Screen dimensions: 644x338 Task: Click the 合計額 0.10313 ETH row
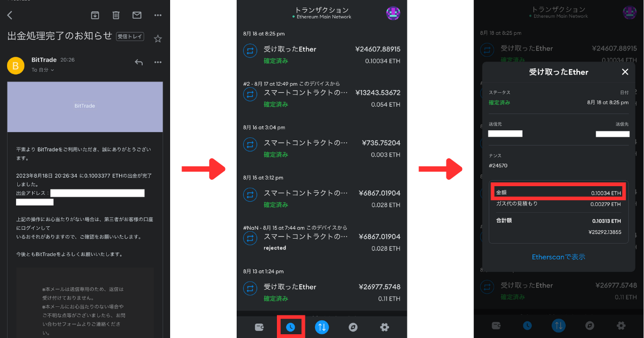pos(558,221)
